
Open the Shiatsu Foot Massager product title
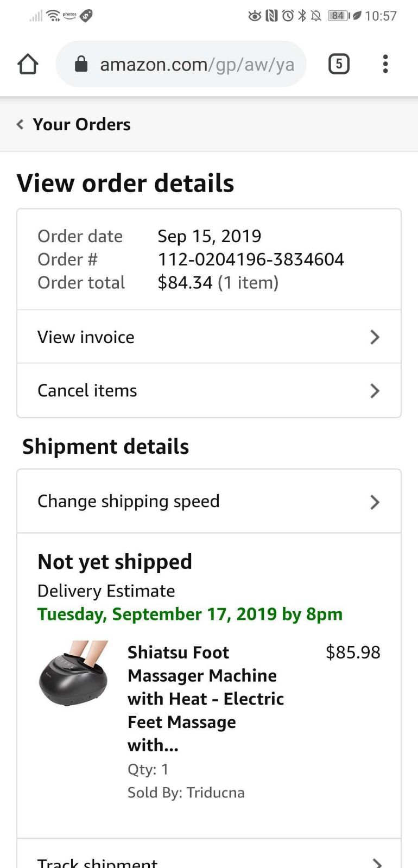tap(206, 699)
